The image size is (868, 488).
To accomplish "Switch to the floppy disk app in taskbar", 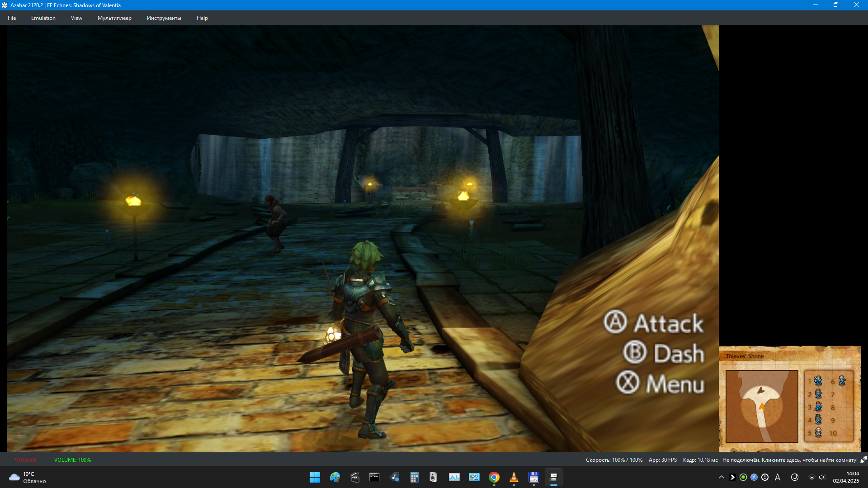I will point(533,477).
